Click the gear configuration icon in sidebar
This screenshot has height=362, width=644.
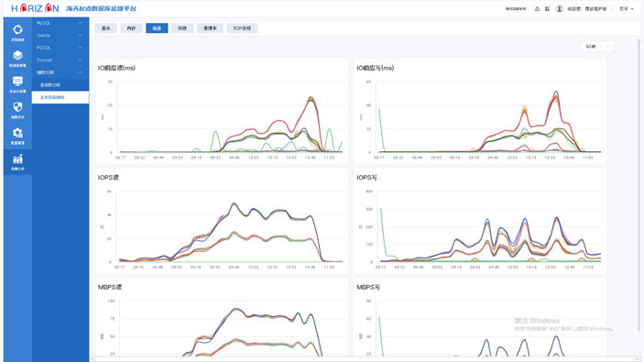17,133
